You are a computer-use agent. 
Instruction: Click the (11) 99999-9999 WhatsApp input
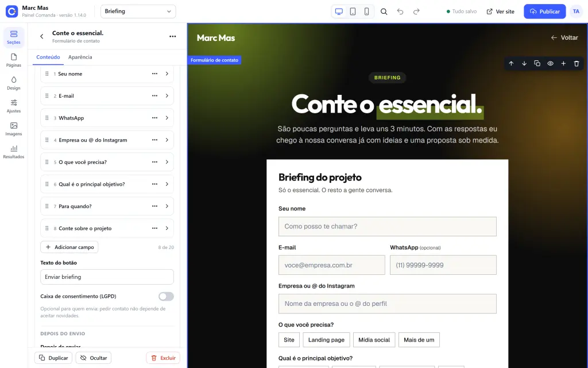point(443,265)
